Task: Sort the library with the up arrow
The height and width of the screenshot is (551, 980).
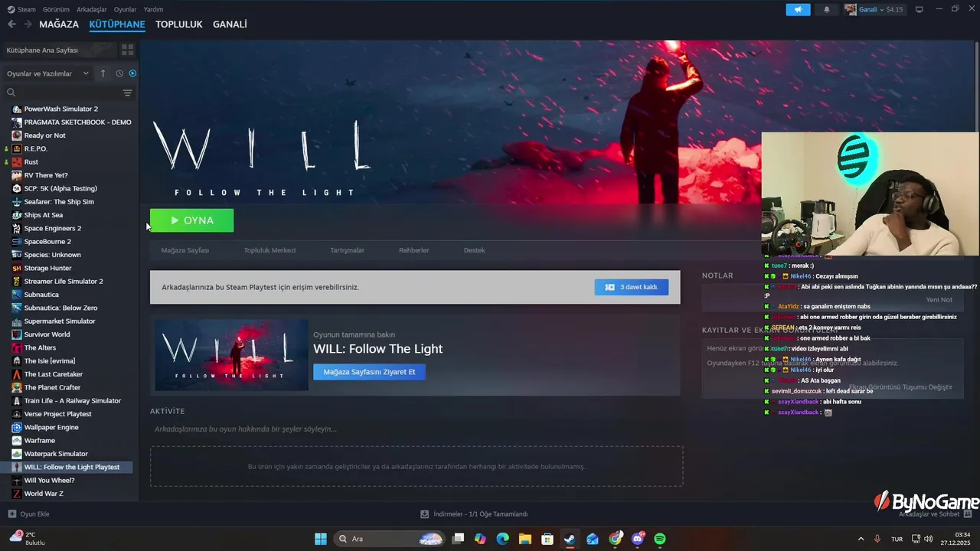Action: 103,73
